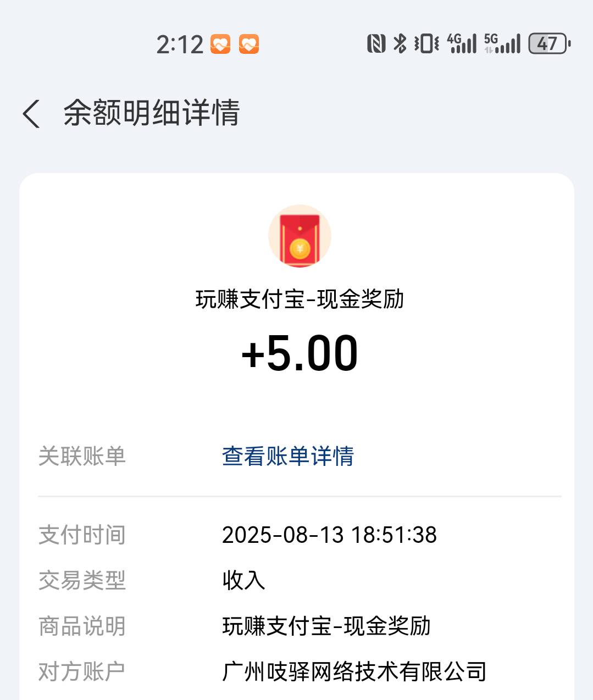Tap the clock showing 2:12
Screen dimensions: 593x700
[x=180, y=45]
